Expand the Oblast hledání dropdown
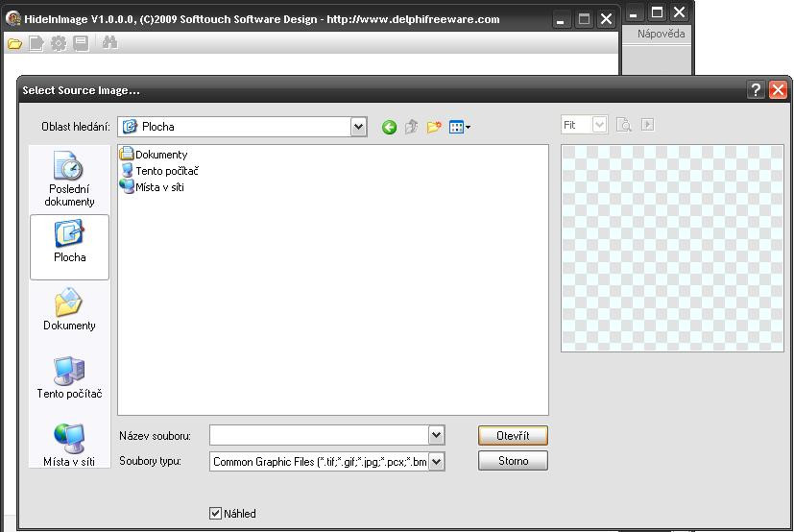This screenshot has width=794, height=532. click(358, 127)
